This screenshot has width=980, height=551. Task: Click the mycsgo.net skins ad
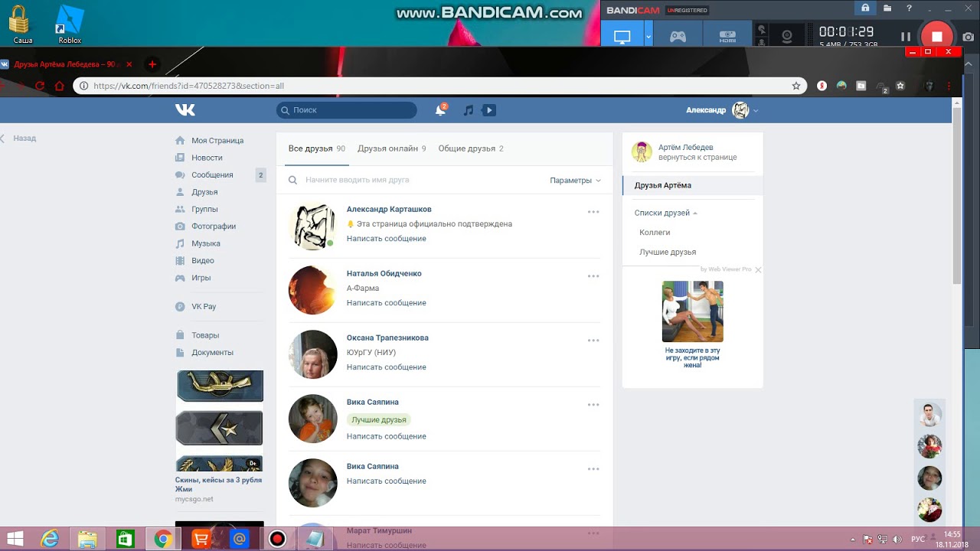(x=219, y=436)
